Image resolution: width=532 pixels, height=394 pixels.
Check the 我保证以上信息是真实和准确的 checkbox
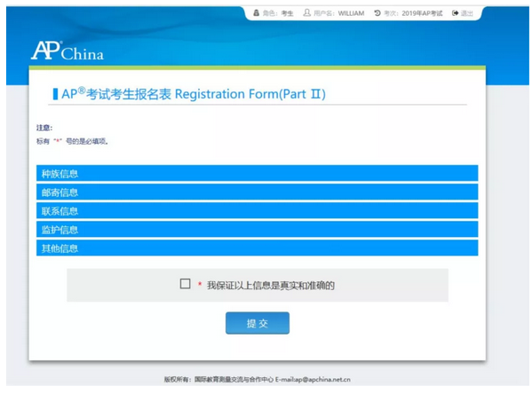point(185,283)
